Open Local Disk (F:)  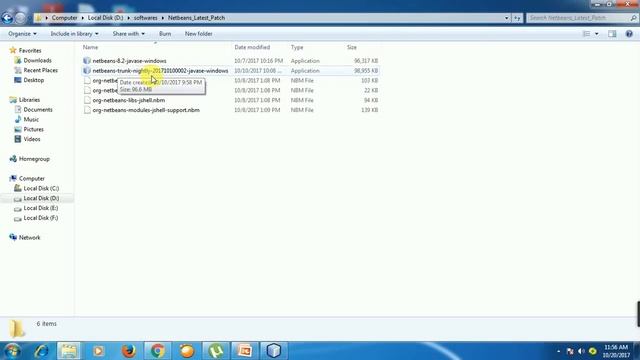pos(40,218)
